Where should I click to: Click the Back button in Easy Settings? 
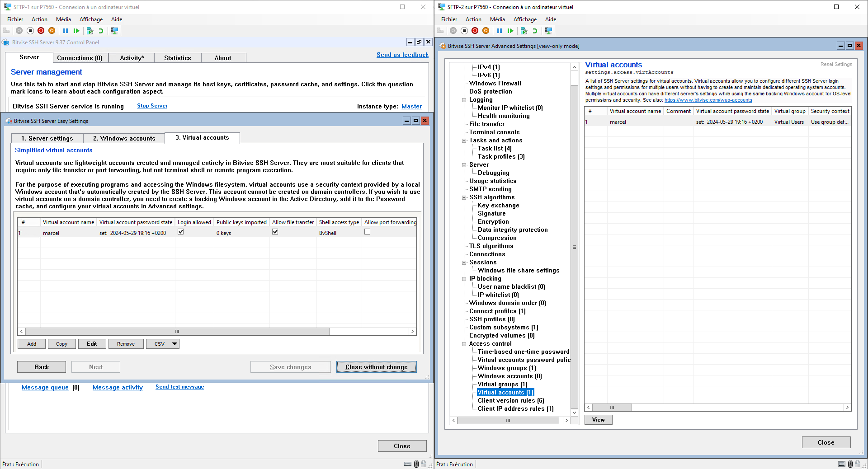pyautogui.click(x=42, y=367)
